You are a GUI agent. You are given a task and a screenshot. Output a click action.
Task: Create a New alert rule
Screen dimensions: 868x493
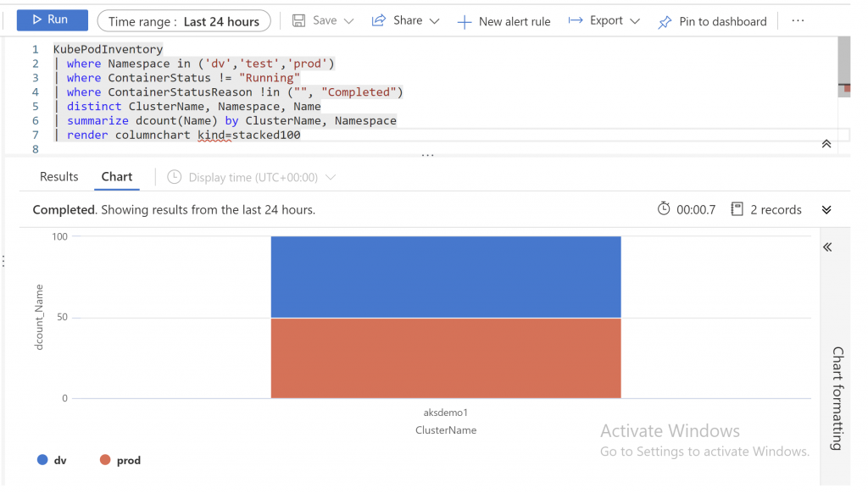[x=504, y=21]
